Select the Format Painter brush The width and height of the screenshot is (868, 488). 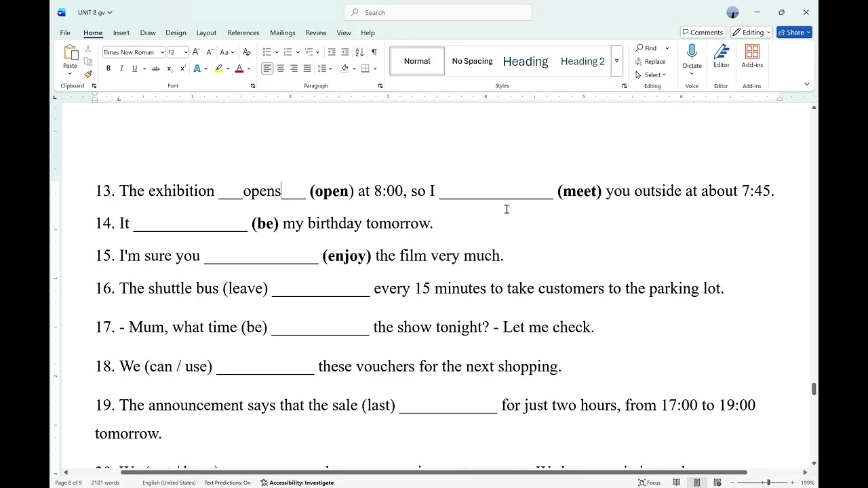pyautogui.click(x=88, y=74)
